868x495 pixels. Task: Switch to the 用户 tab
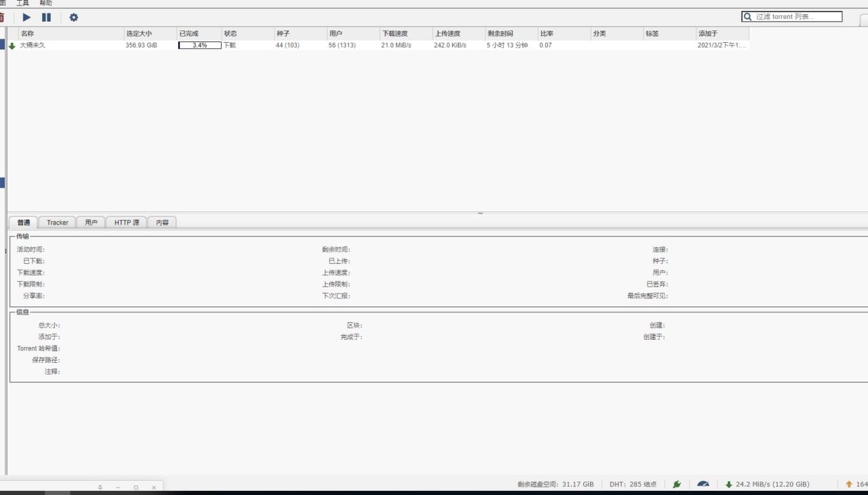click(x=92, y=222)
